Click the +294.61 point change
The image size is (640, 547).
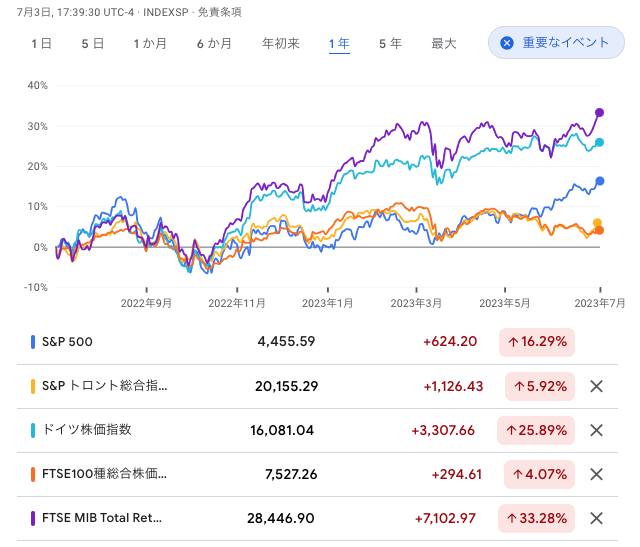(457, 474)
